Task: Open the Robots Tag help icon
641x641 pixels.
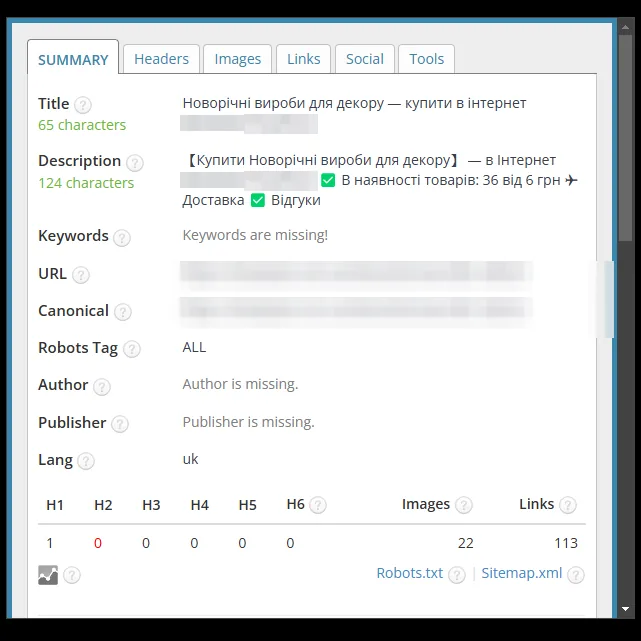Action: pyautogui.click(x=132, y=350)
